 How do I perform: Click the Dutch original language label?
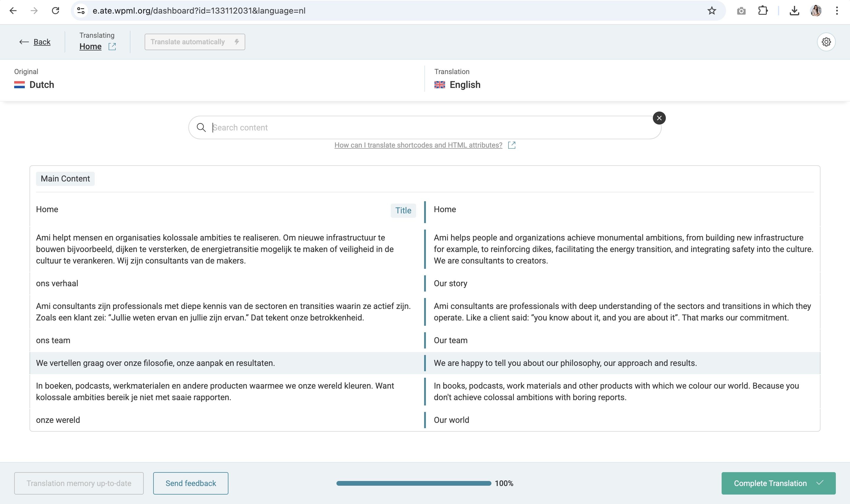pos(42,85)
